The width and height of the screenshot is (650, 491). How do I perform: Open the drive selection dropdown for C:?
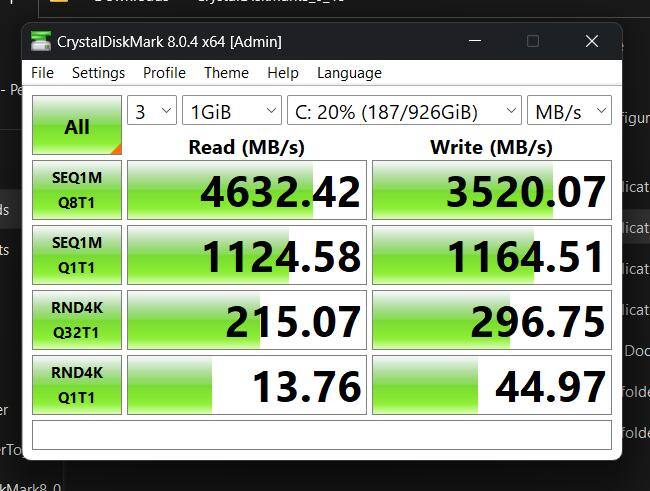403,112
